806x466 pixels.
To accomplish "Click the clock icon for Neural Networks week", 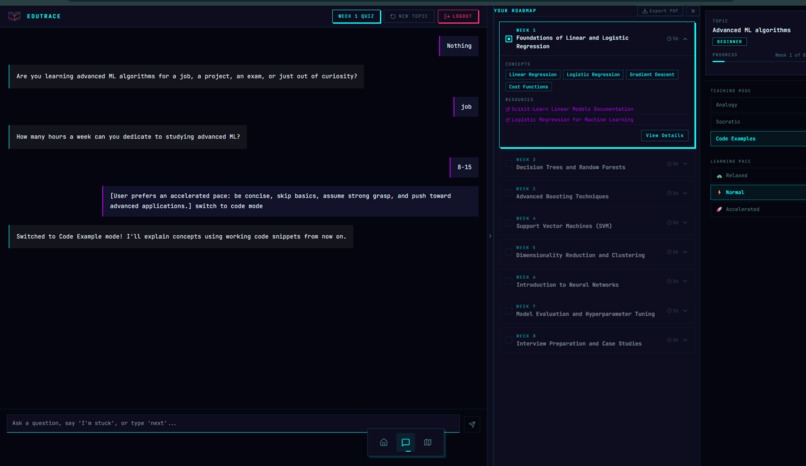I will (669, 282).
